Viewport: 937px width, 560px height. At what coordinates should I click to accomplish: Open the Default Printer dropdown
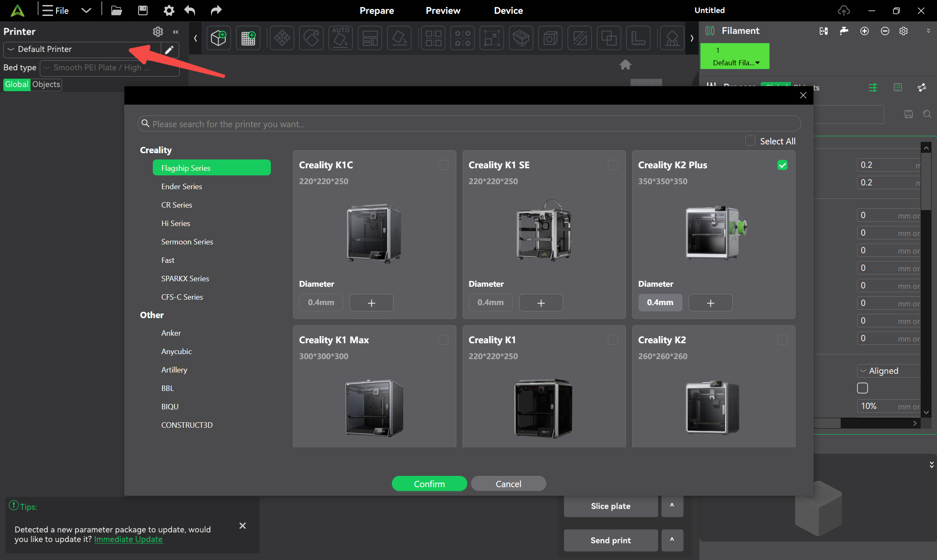pyautogui.click(x=82, y=49)
